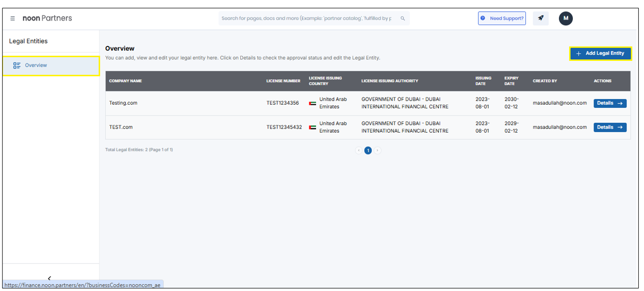Select Overview in the sidebar

point(51,66)
